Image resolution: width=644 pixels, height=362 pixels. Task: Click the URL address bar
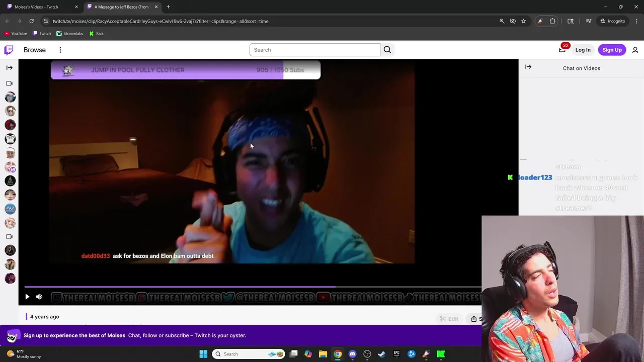click(x=272, y=21)
